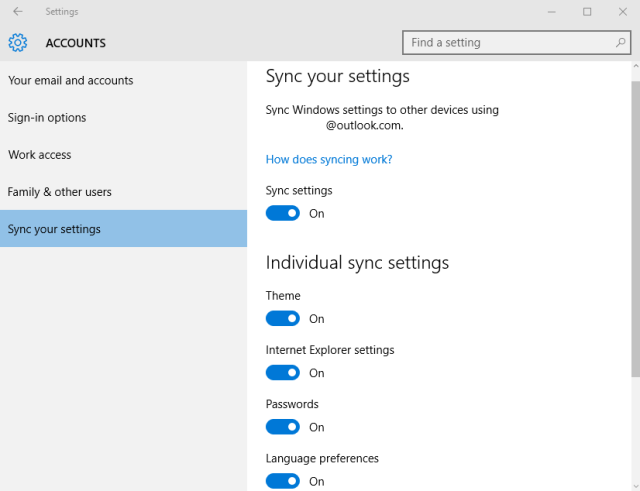The image size is (640, 491).
Task: Disable Language preferences sync toggle
Action: 282,481
